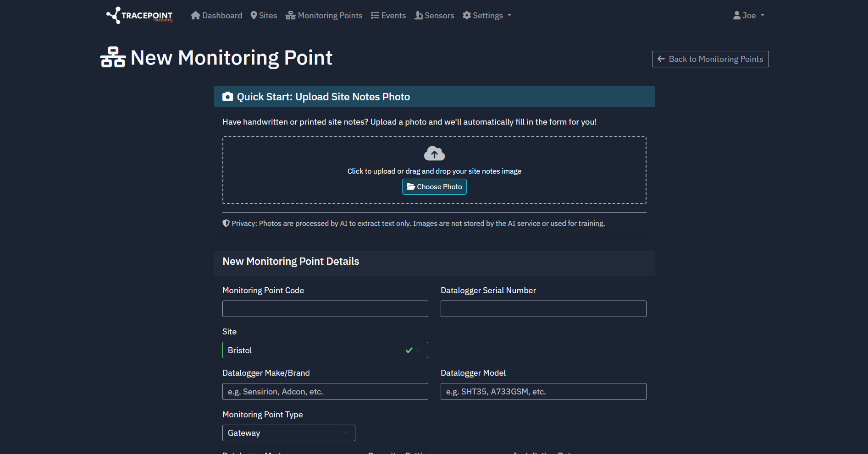The height and width of the screenshot is (454, 868).
Task: Click the Events list icon
Action: coord(375,16)
